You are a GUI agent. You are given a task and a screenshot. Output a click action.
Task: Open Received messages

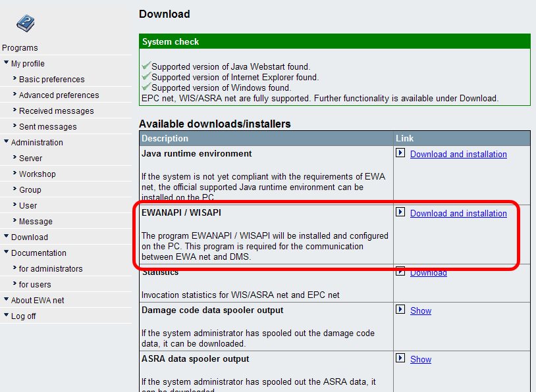pyautogui.click(x=56, y=111)
